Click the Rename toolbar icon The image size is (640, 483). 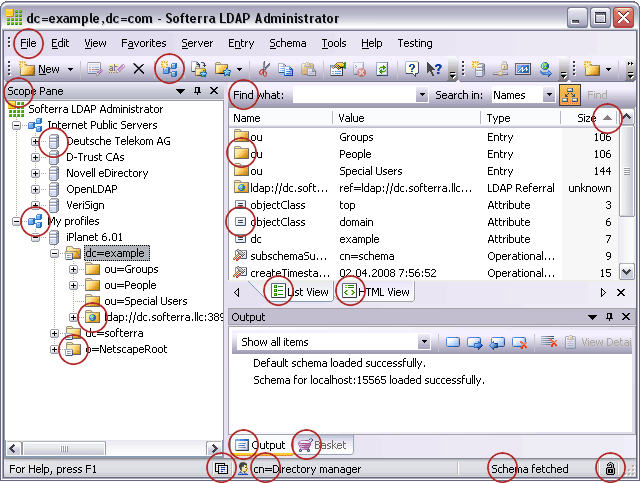(116, 69)
